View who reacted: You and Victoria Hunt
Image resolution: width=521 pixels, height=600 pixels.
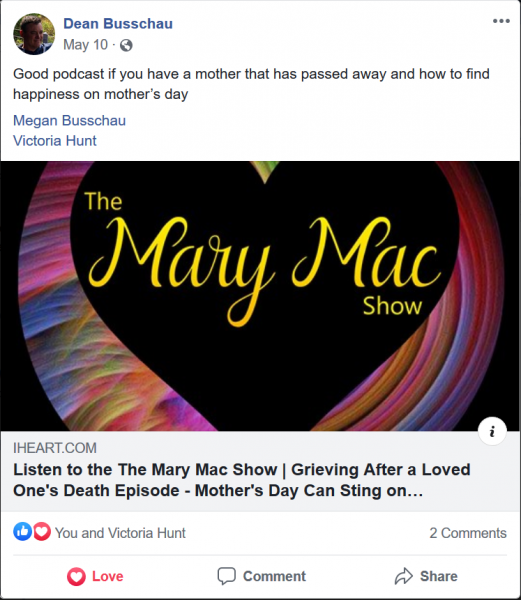tap(120, 533)
